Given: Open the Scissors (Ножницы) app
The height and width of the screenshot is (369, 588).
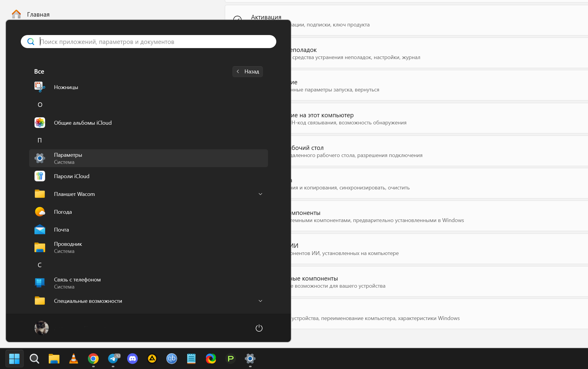Looking at the screenshot, I should 66,87.
